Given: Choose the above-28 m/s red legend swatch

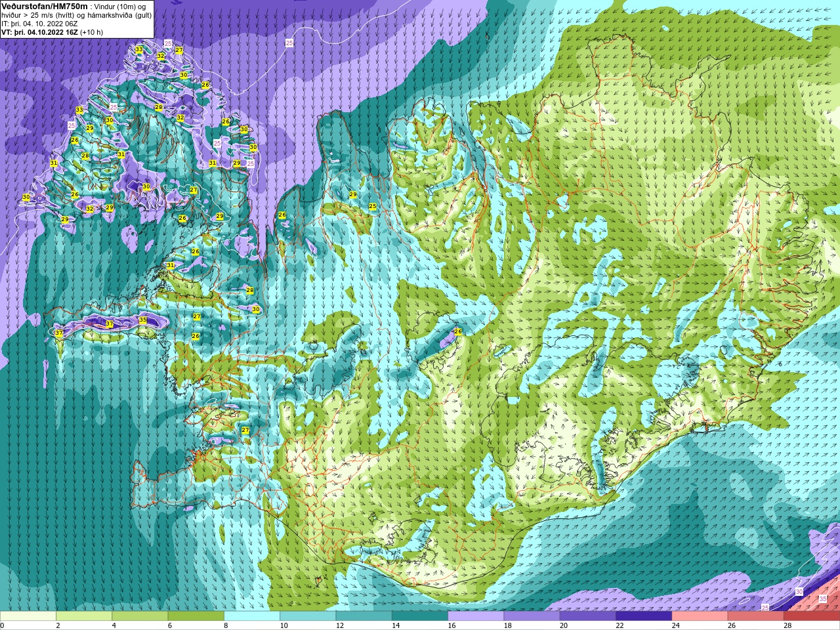Looking at the screenshot, I should (x=812, y=616).
